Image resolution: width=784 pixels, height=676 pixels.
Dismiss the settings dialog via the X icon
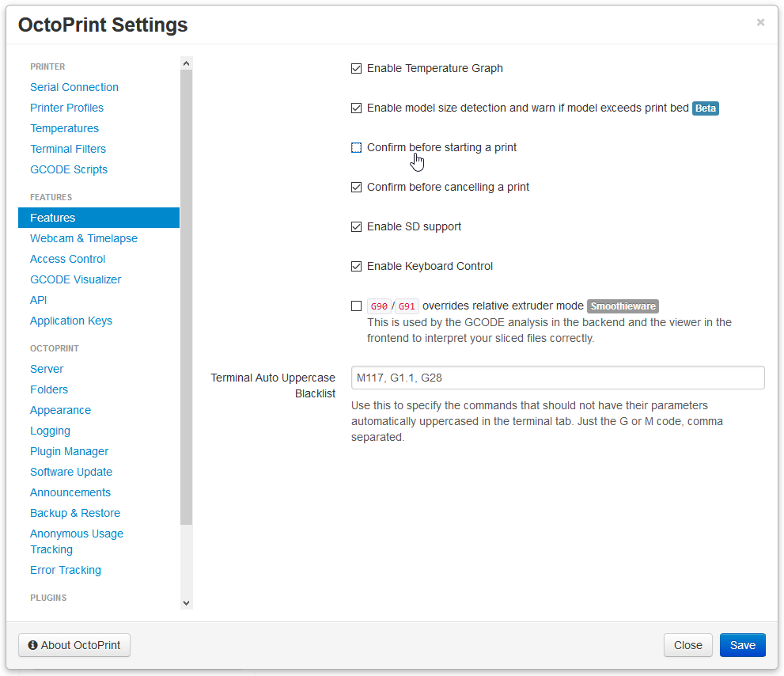(x=760, y=22)
